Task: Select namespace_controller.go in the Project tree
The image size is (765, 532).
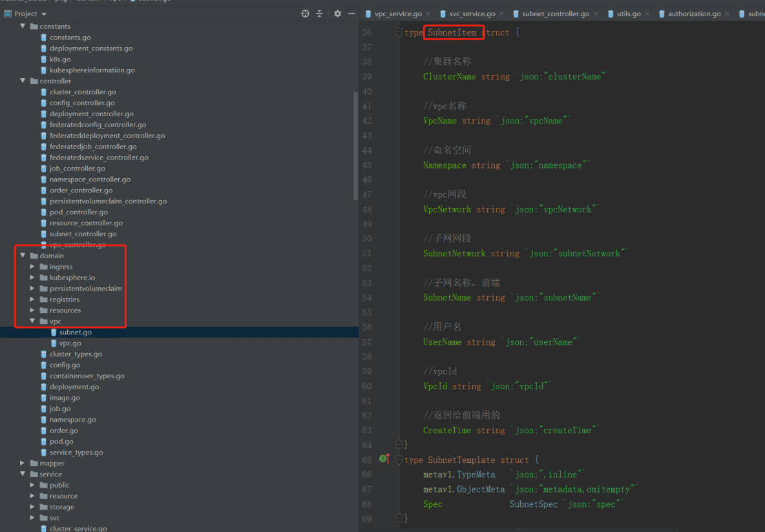Action: (89, 179)
